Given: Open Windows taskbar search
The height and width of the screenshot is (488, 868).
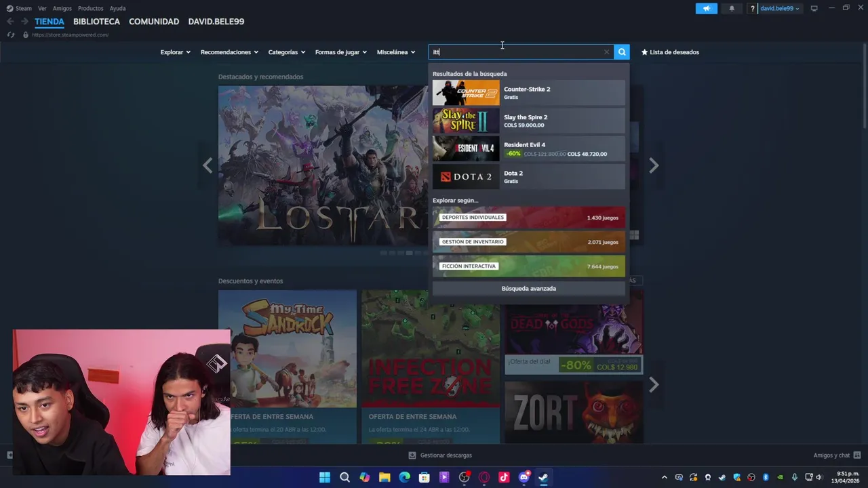Looking at the screenshot, I should 344,477.
